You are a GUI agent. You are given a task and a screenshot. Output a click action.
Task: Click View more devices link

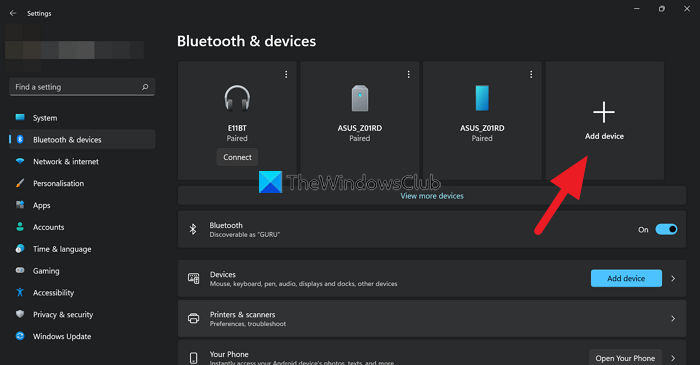coord(432,196)
